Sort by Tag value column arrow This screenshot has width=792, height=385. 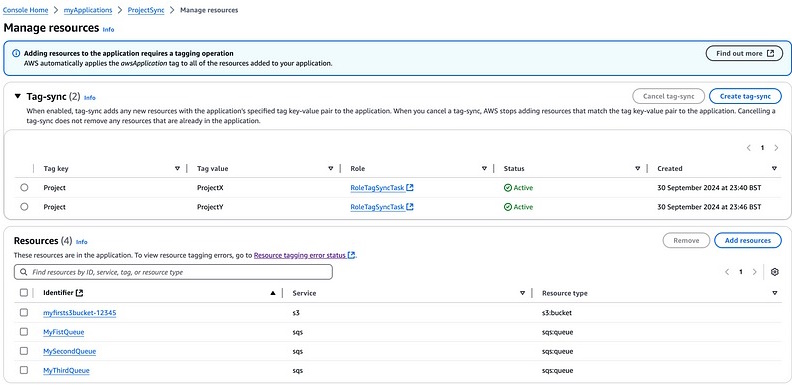(x=330, y=168)
